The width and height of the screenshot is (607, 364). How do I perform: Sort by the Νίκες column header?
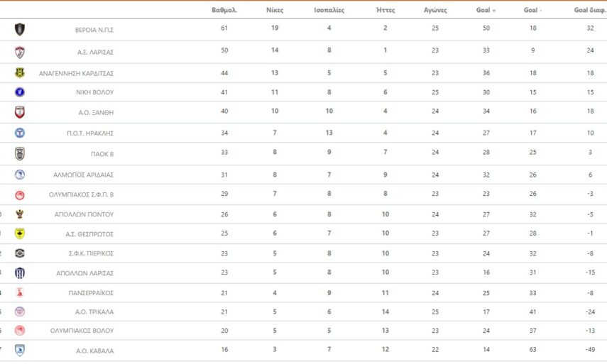pos(274,11)
